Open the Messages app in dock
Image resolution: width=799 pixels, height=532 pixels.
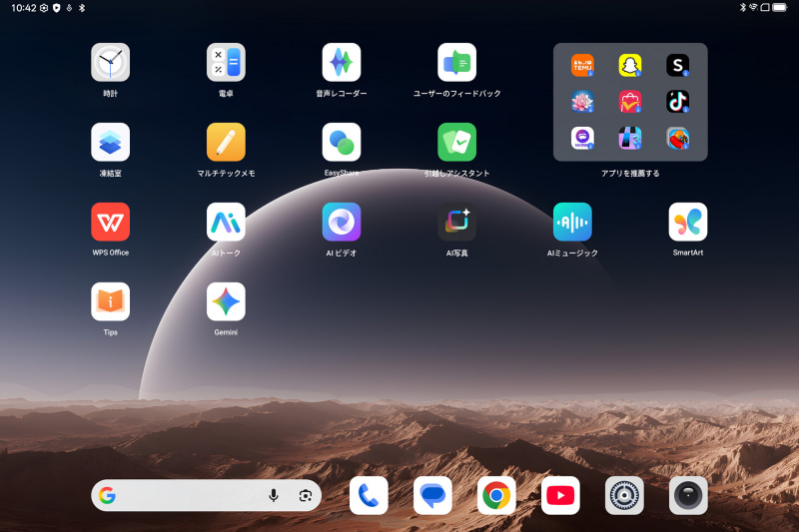click(x=432, y=495)
